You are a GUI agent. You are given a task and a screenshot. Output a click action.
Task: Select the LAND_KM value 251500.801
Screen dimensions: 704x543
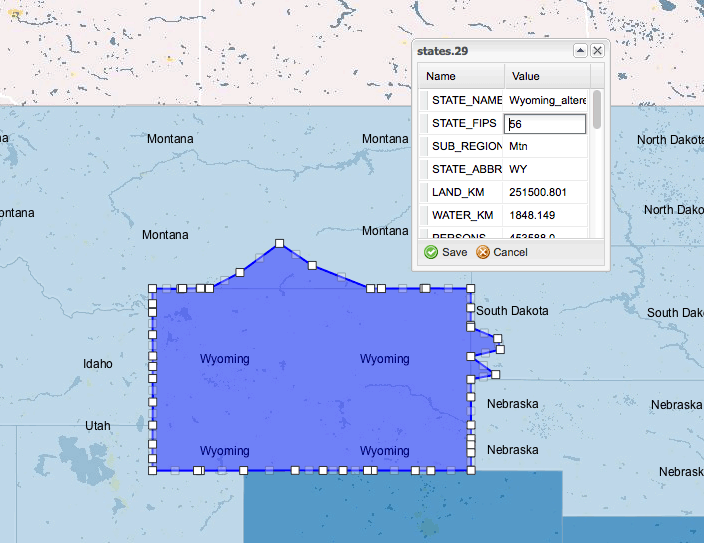pos(546,192)
